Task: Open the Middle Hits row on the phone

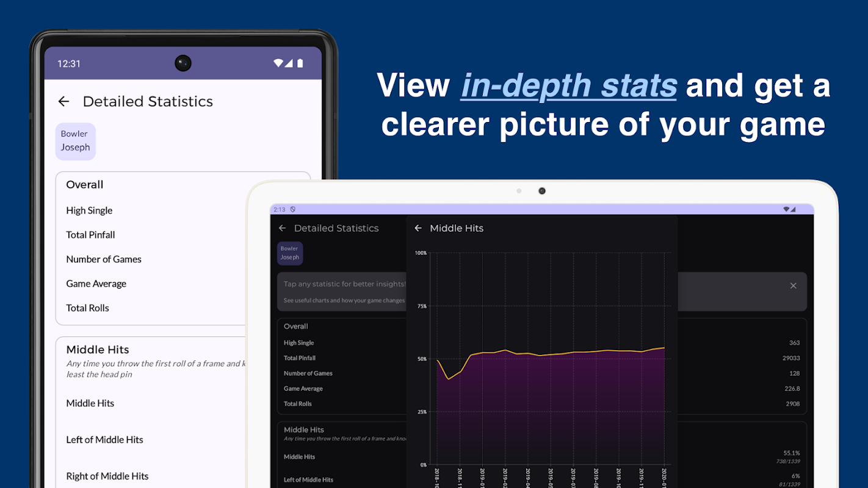Action: pyautogui.click(x=90, y=403)
